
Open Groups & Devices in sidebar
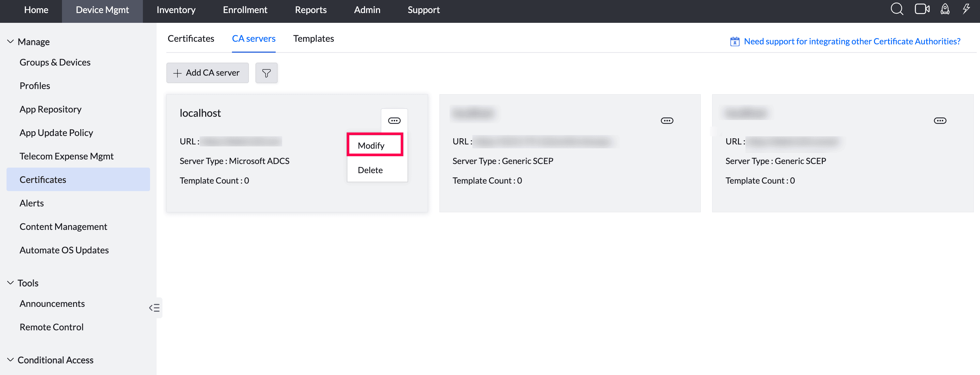pos(55,62)
